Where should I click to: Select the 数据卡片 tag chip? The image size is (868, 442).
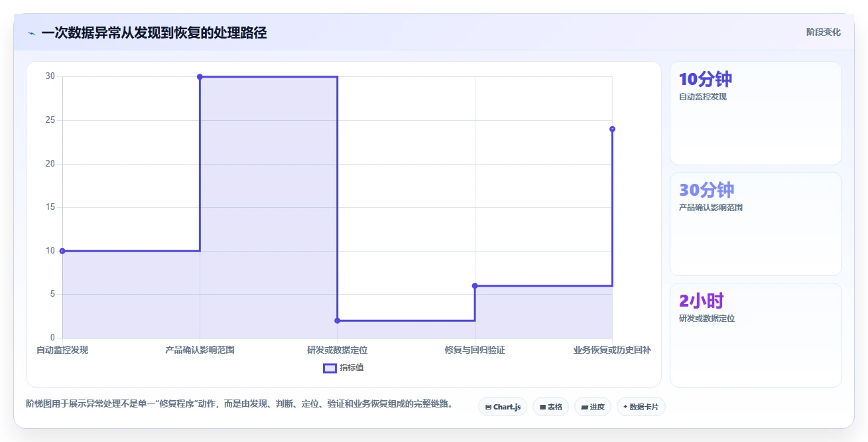click(641, 407)
